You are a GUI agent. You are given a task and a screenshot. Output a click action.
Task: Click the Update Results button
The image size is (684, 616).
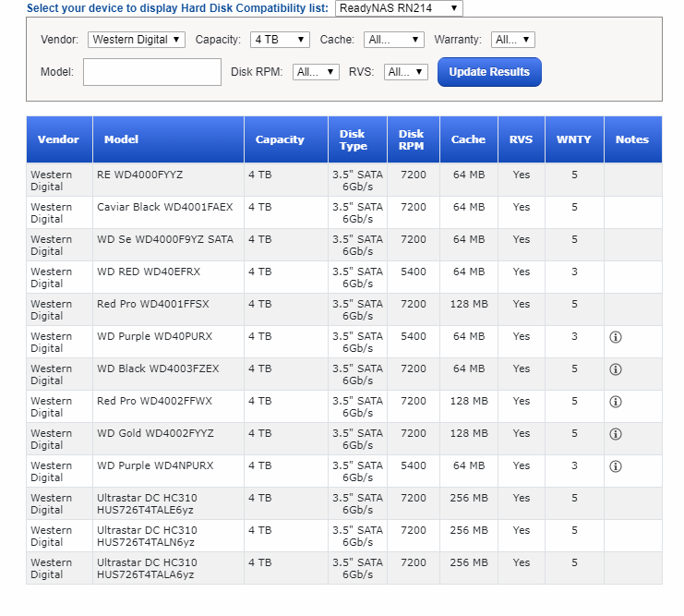pyautogui.click(x=489, y=72)
